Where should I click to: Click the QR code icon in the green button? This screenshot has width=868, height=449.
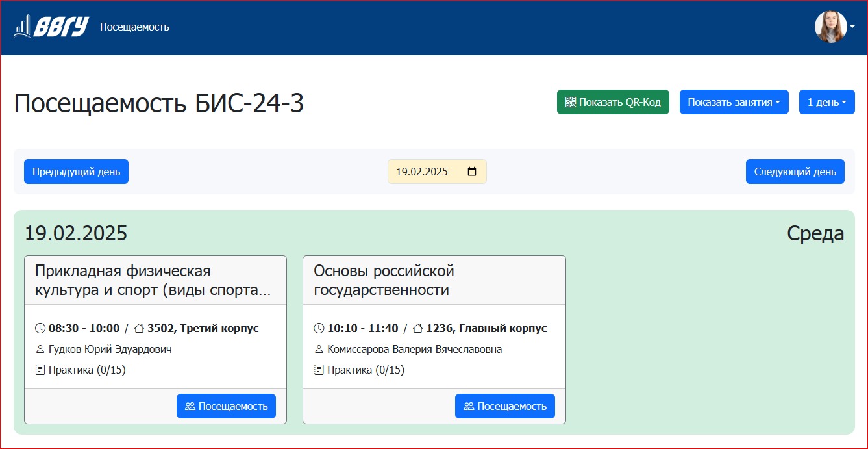pyautogui.click(x=571, y=102)
